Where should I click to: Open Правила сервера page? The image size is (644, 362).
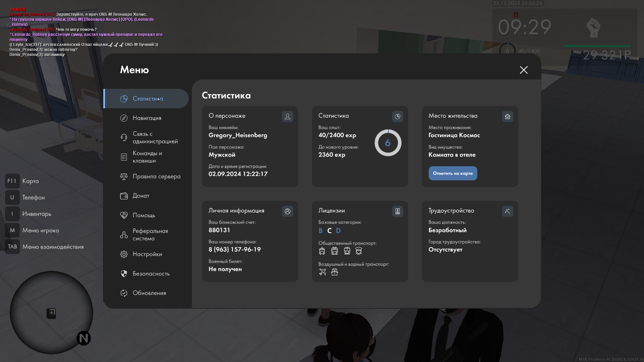click(156, 176)
